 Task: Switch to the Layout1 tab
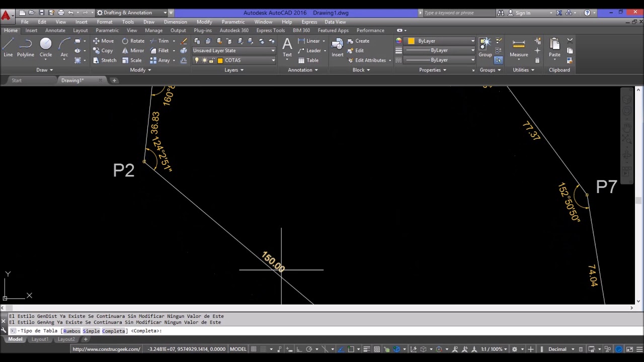(x=40, y=339)
